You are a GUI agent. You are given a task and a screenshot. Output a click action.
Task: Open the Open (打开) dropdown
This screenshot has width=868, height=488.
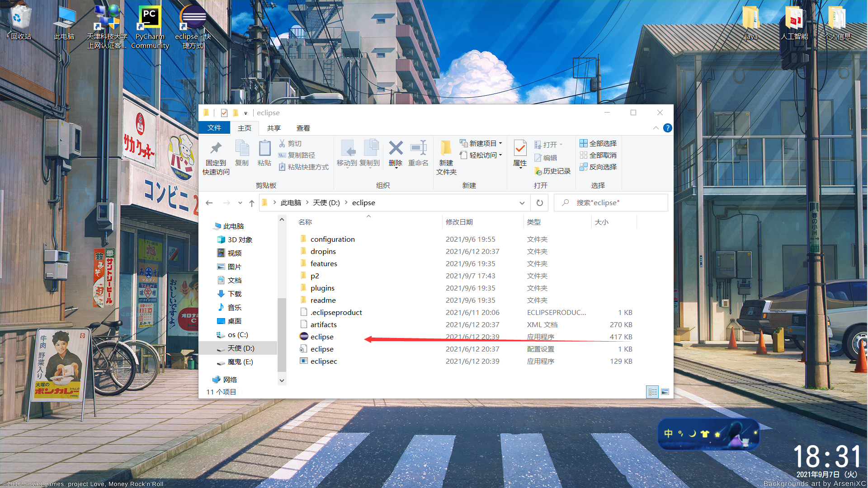tap(548, 145)
